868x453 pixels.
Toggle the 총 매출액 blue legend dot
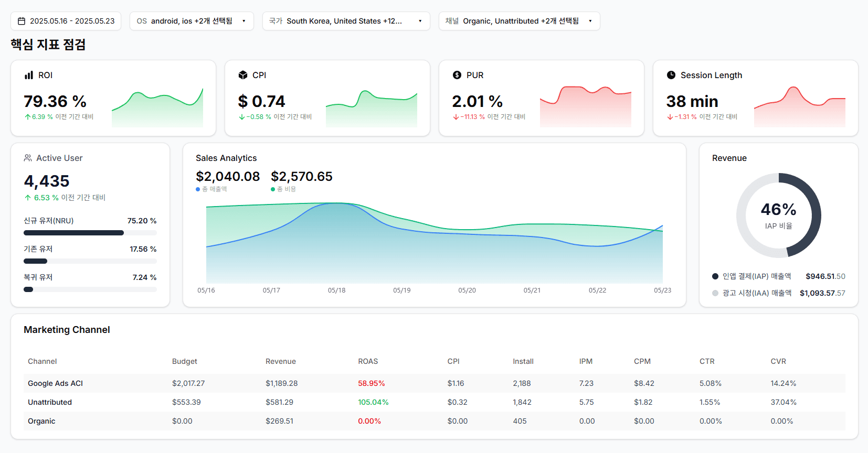click(x=198, y=189)
